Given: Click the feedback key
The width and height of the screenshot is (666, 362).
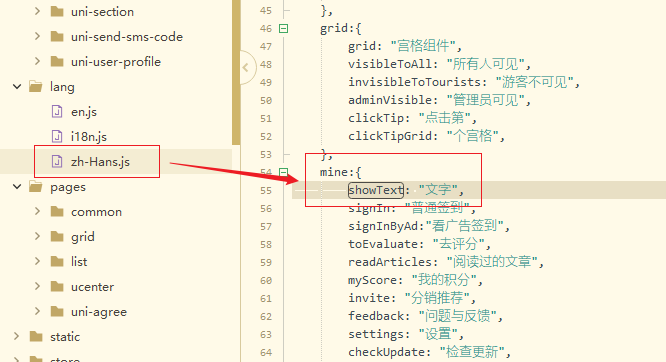Looking at the screenshot, I should coord(375,316).
